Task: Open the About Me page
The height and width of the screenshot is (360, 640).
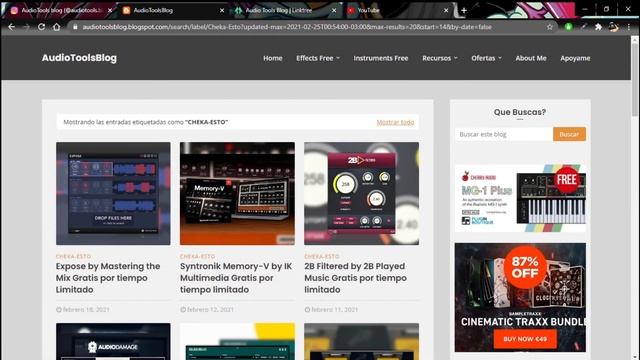Action: click(x=531, y=58)
